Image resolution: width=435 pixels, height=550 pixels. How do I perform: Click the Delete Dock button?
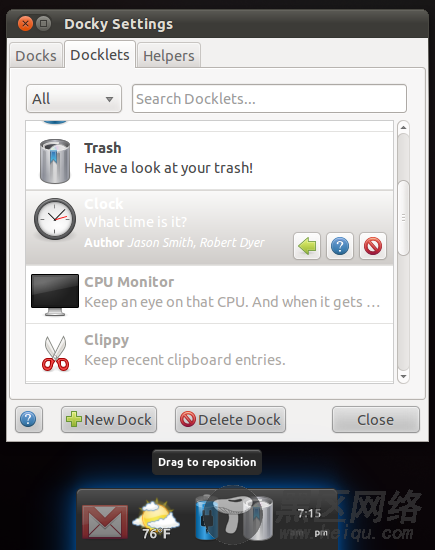click(230, 420)
